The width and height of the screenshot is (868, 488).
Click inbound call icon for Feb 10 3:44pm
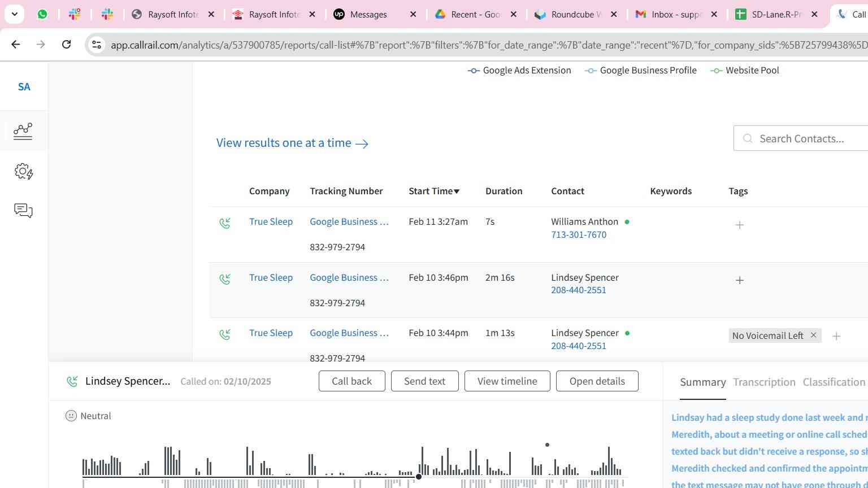tap(225, 334)
